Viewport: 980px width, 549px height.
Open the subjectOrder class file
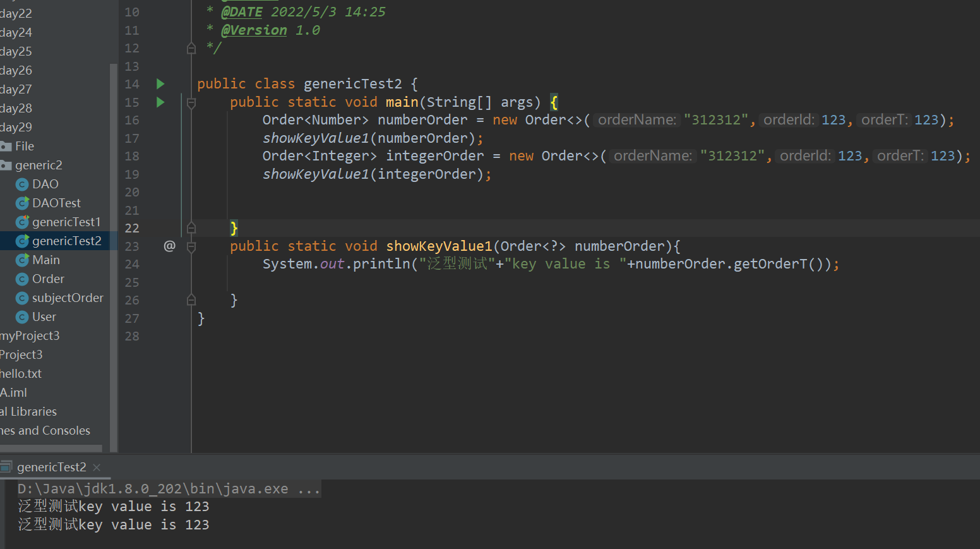click(67, 298)
